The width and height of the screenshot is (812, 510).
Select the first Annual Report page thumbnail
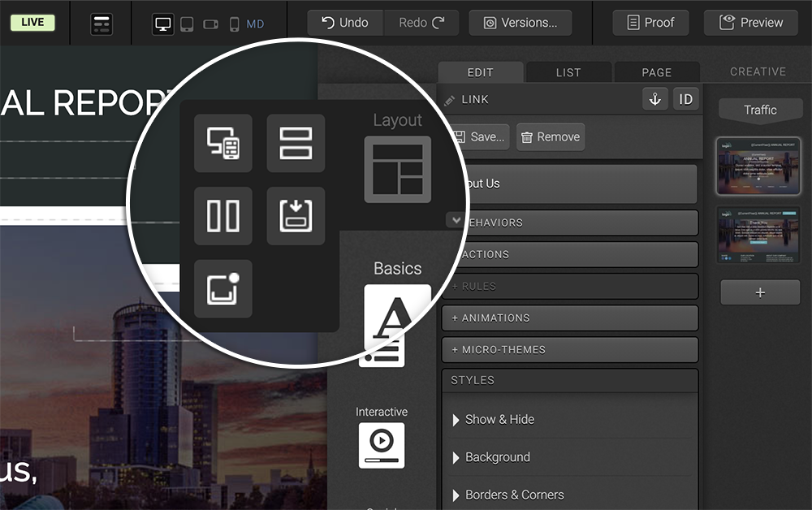pos(758,166)
